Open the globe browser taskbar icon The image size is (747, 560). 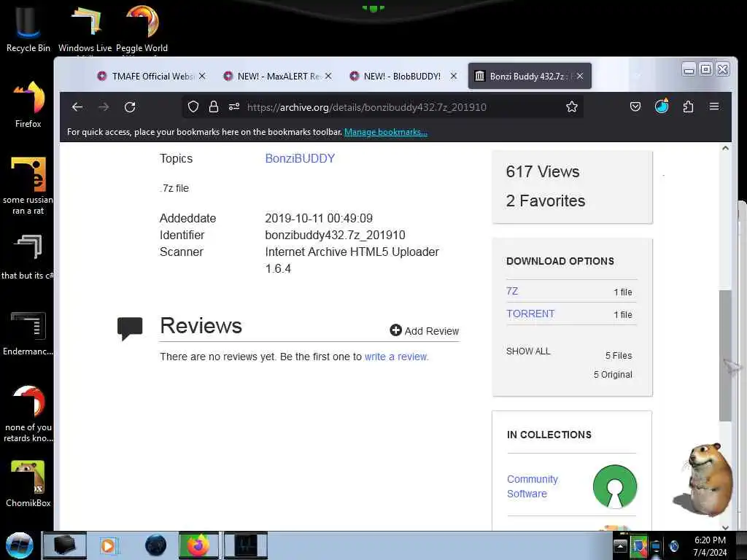point(156,545)
